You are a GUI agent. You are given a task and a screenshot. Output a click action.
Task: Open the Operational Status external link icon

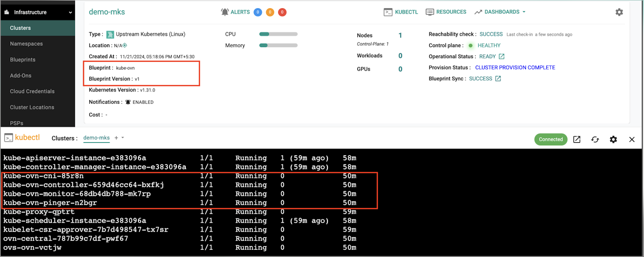pos(501,56)
